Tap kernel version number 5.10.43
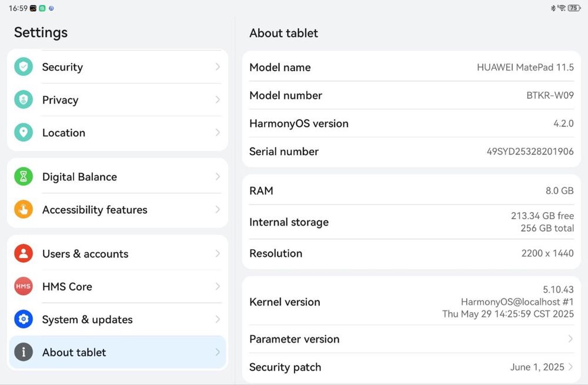The height and width of the screenshot is (385, 588). [559, 290]
